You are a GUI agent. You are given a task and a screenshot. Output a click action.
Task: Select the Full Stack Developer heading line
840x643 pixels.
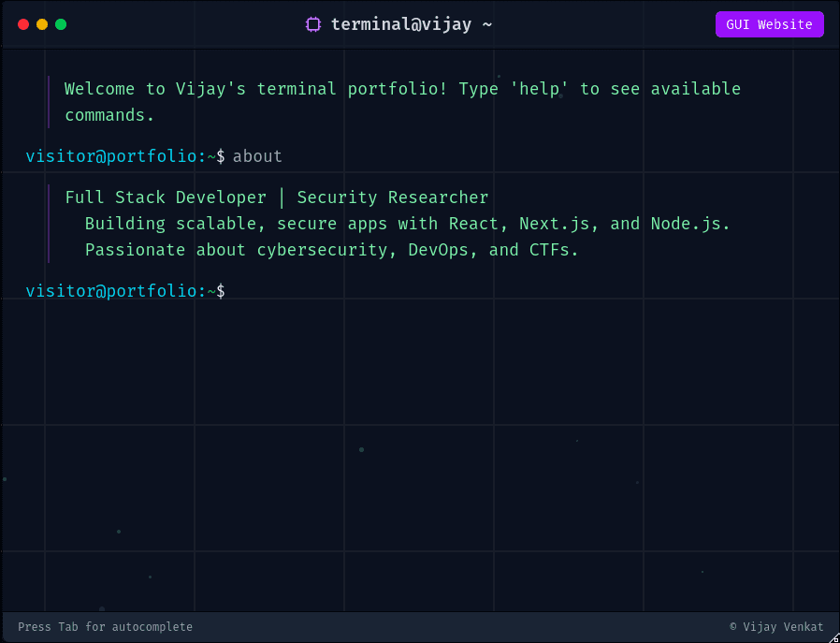[x=166, y=197]
